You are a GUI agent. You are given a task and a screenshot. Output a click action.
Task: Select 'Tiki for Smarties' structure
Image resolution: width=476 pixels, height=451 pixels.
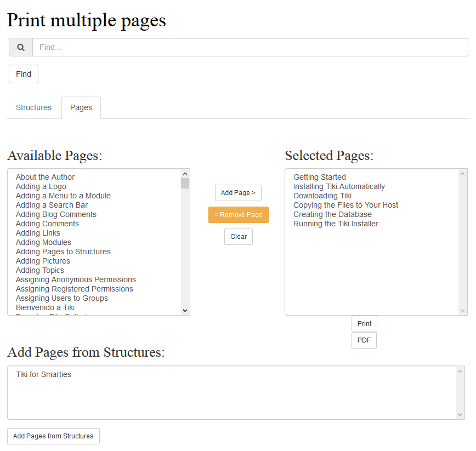[43, 374]
